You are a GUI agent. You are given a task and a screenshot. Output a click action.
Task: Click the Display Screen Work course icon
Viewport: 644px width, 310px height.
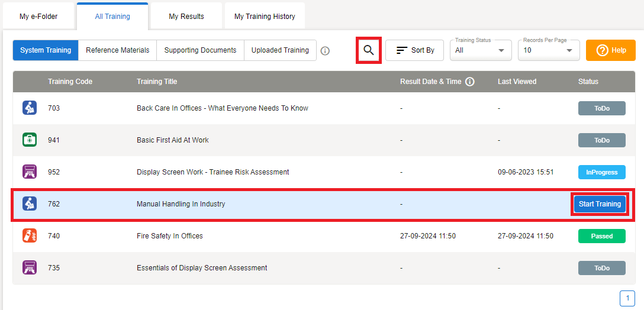tap(30, 172)
